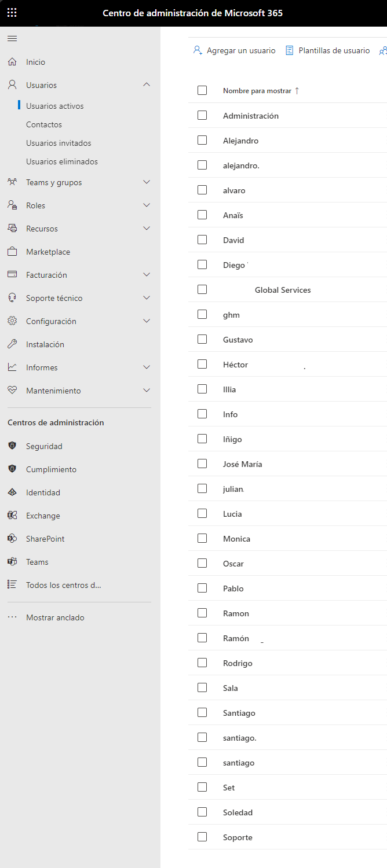Open the app launcher waffle icon
Viewport: 387px width, 868px height.
tap(12, 13)
